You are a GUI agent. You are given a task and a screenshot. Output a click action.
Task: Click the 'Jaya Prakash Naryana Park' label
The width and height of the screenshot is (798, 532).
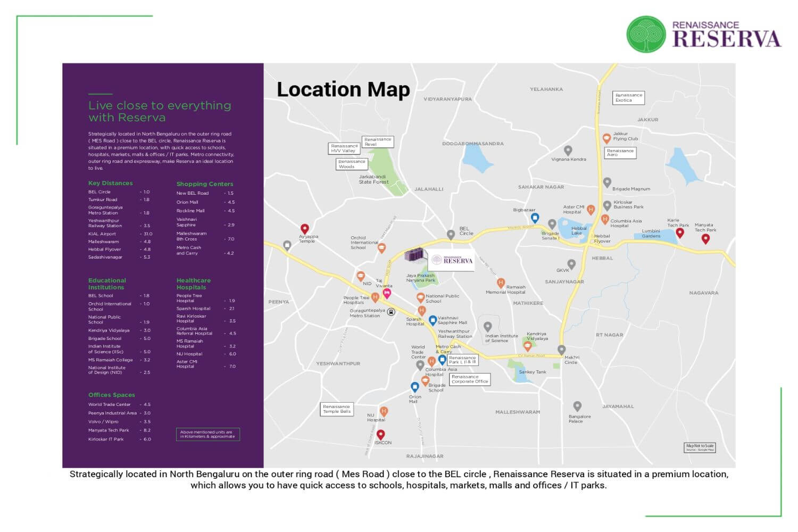click(x=421, y=278)
